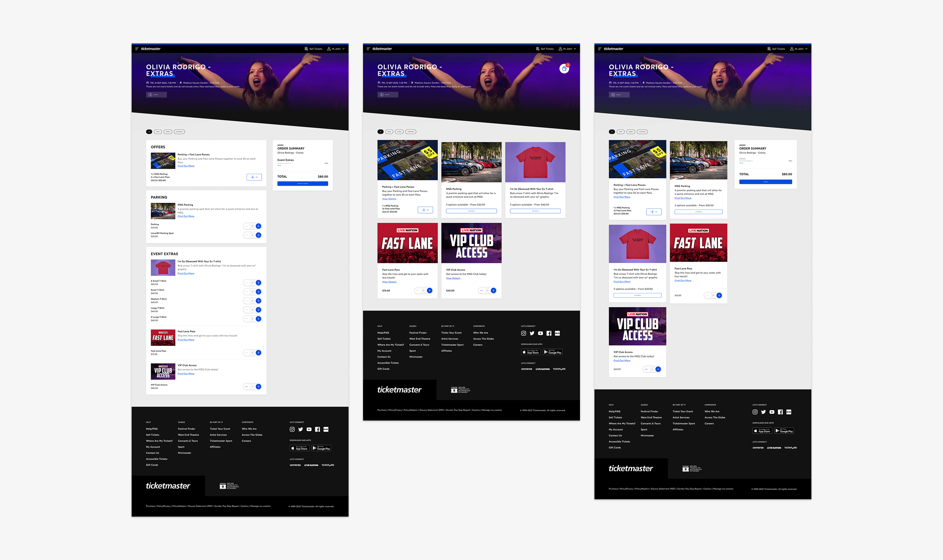Expand Hi John account dropdown in left mockup

(336, 49)
